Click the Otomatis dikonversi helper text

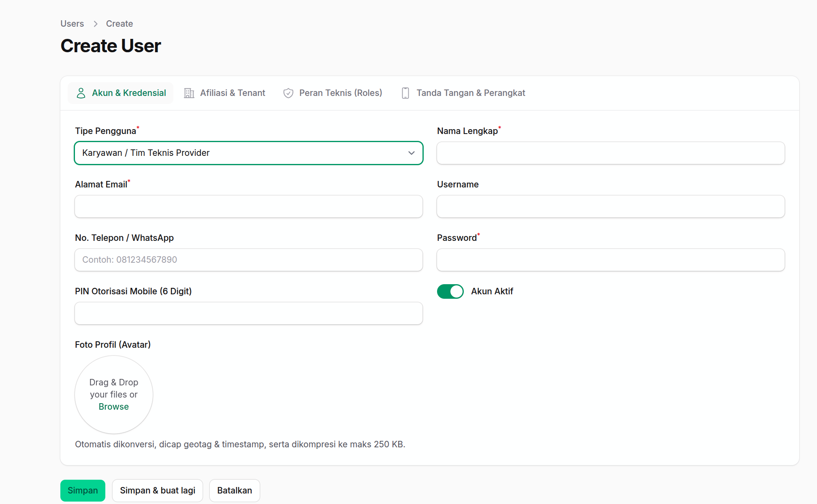tap(240, 444)
